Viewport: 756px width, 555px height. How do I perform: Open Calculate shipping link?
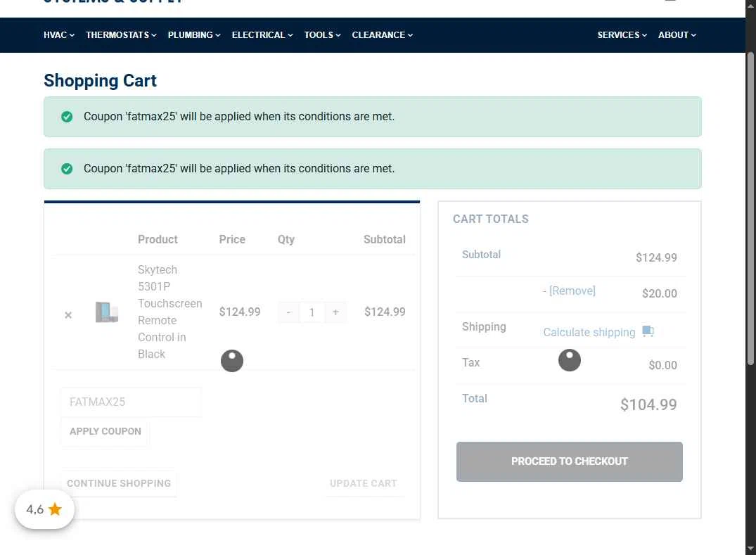pos(589,332)
